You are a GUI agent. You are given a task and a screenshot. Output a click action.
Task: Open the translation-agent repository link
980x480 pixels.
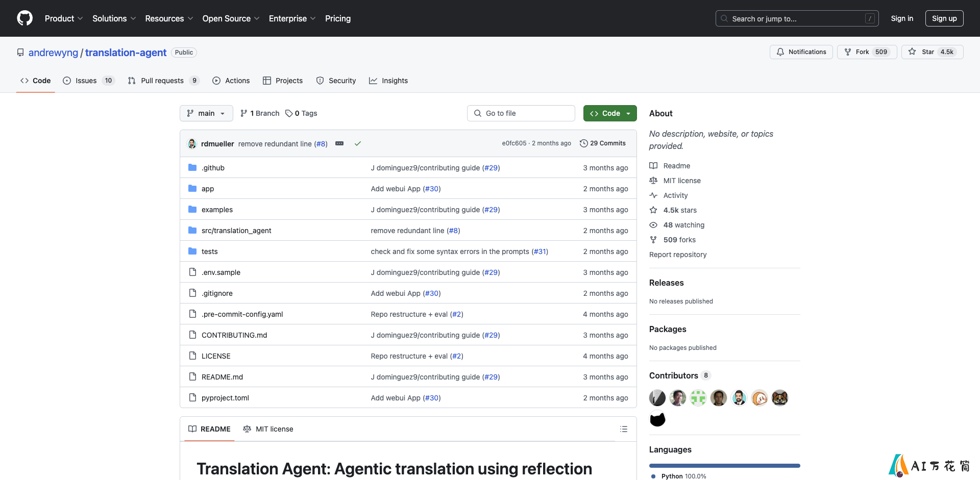click(x=126, y=53)
